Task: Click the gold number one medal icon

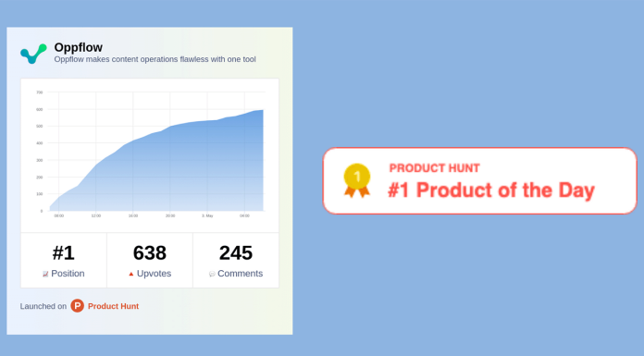Action: click(357, 180)
